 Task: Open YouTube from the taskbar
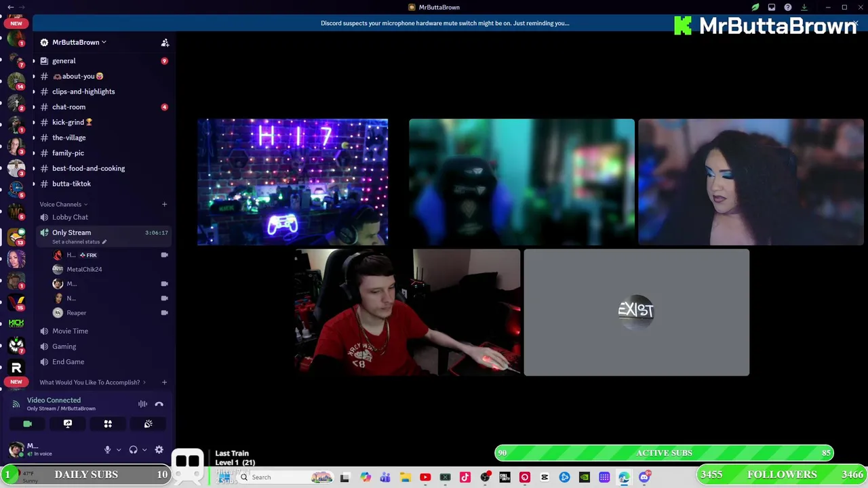(x=425, y=477)
